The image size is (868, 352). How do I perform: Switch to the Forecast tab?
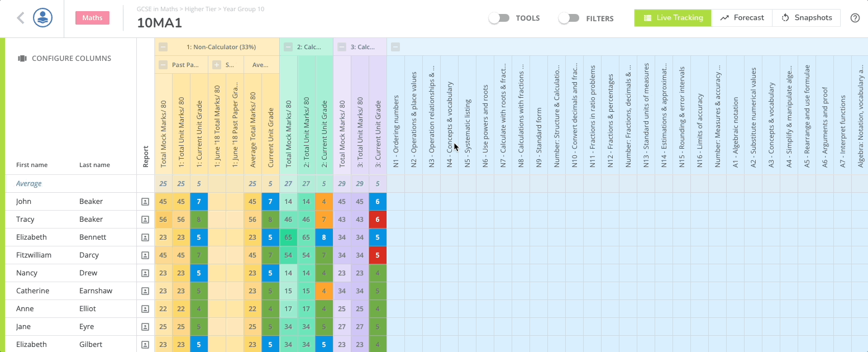(742, 17)
